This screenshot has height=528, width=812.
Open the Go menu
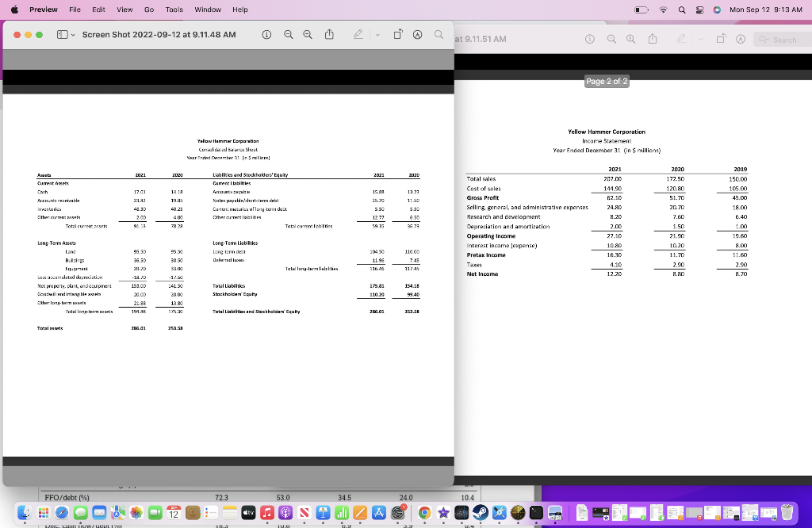(x=149, y=10)
